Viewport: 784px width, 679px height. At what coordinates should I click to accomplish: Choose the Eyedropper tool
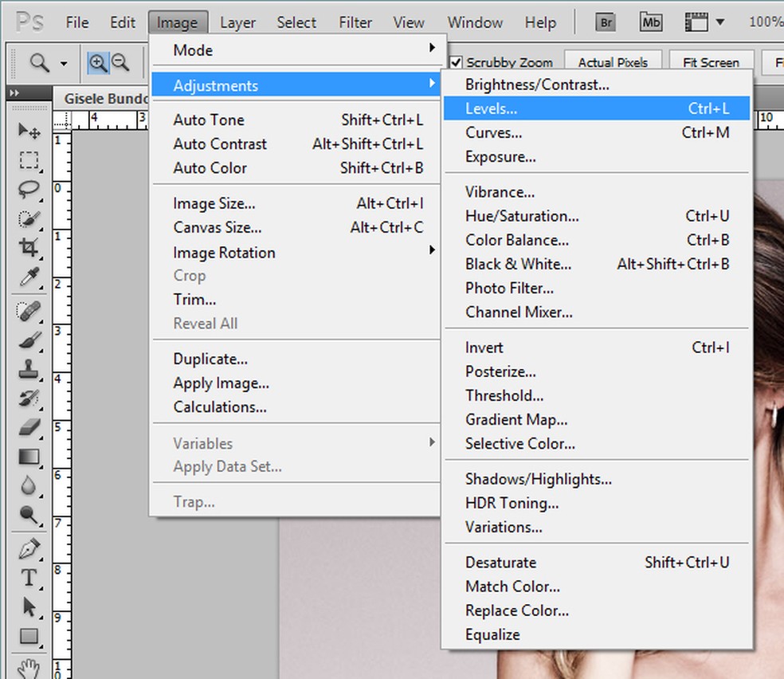pos(29,277)
